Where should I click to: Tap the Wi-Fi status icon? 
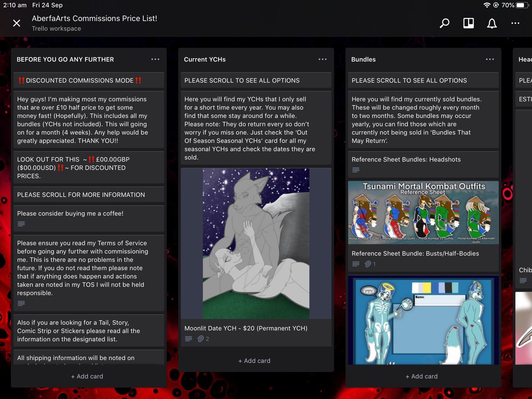pos(487,5)
